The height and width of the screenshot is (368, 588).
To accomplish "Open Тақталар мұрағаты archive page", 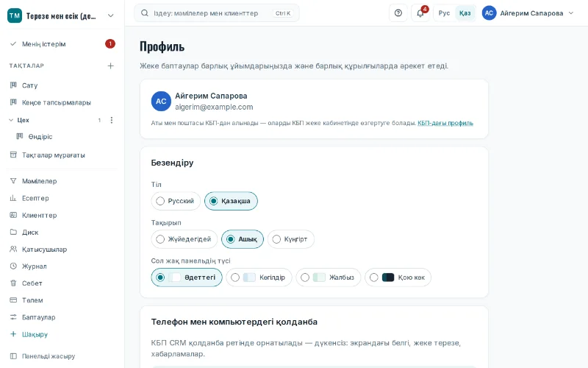I will tap(62, 155).
